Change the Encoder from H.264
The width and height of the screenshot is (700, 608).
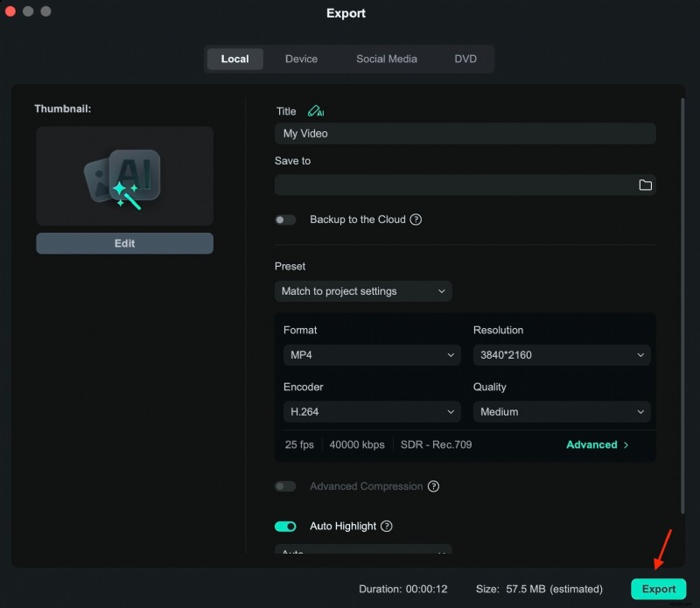tap(371, 411)
